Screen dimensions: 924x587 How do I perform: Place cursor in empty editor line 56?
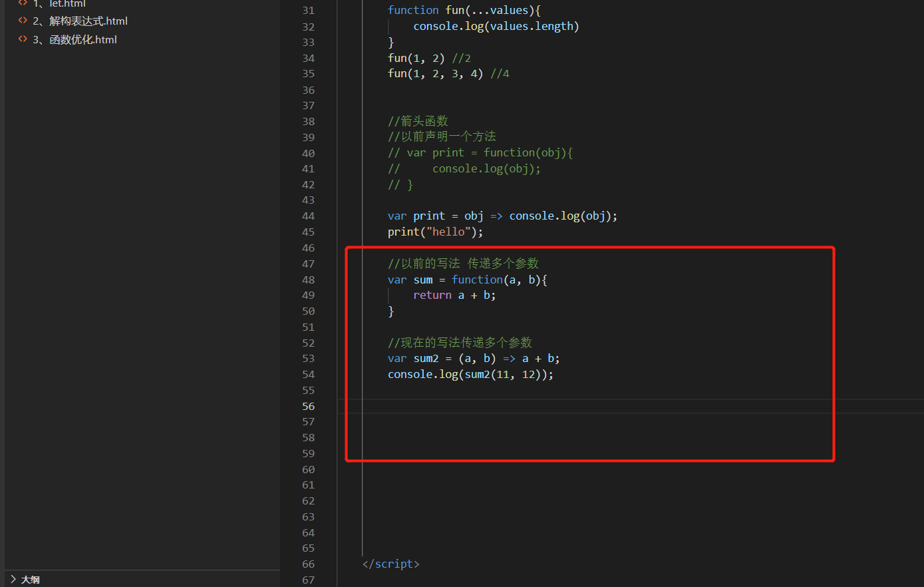[x=630, y=407]
